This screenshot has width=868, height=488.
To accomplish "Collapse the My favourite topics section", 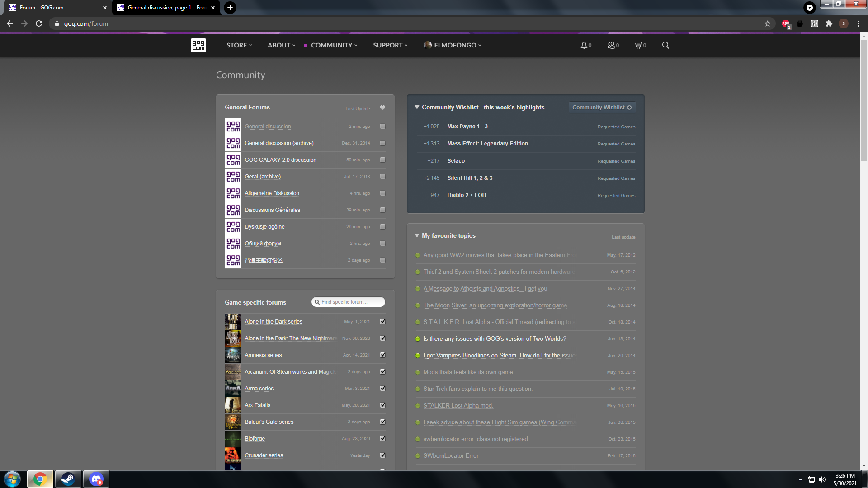I will point(417,236).
